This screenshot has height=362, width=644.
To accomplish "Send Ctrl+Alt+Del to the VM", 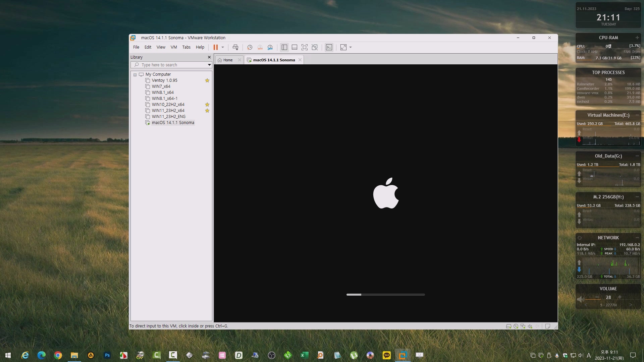I will point(235,47).
